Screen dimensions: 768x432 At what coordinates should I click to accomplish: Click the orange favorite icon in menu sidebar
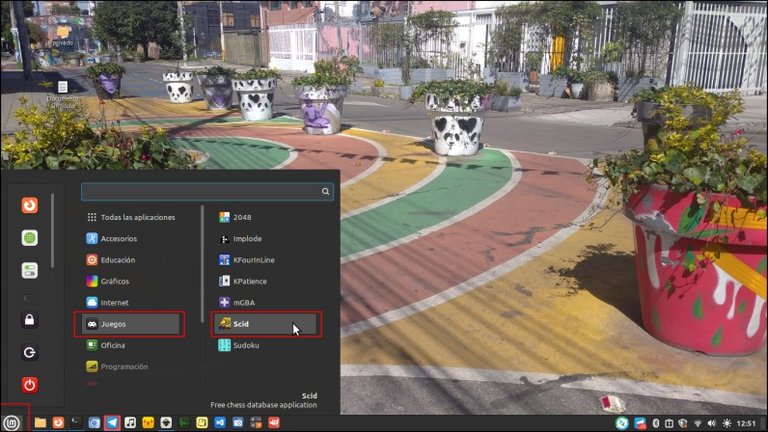pyautogui.click(x=29, y=205)
